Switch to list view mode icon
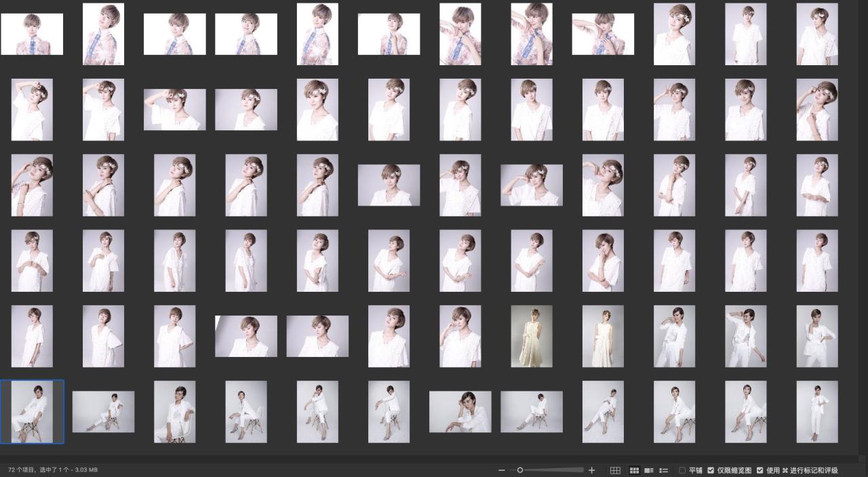 pyautogui.click(x=664, y=470)
